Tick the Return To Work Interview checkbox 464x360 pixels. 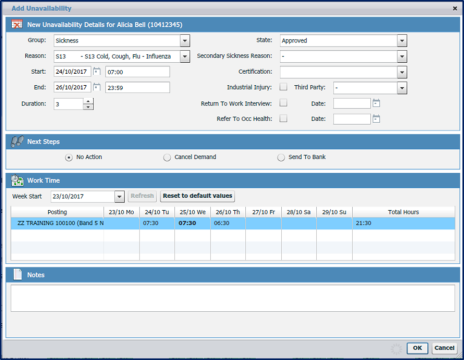pyautogui.click(x=283, y=103)
